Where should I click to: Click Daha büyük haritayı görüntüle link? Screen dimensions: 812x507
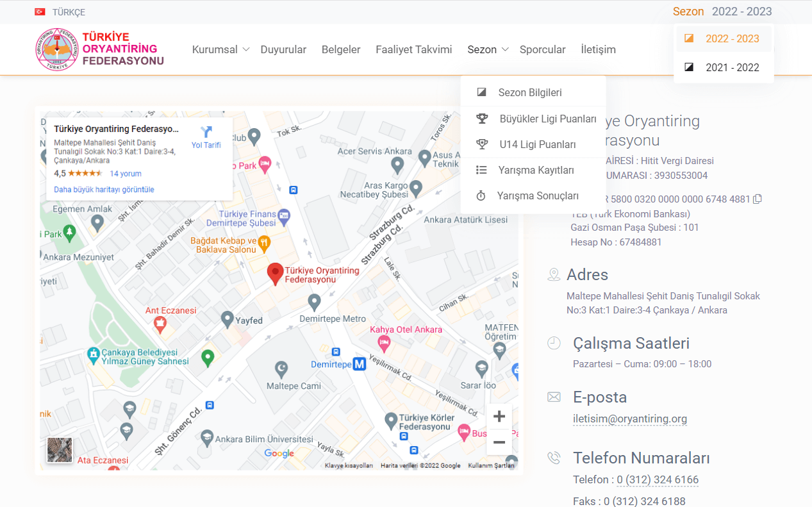tap(104, 190)
